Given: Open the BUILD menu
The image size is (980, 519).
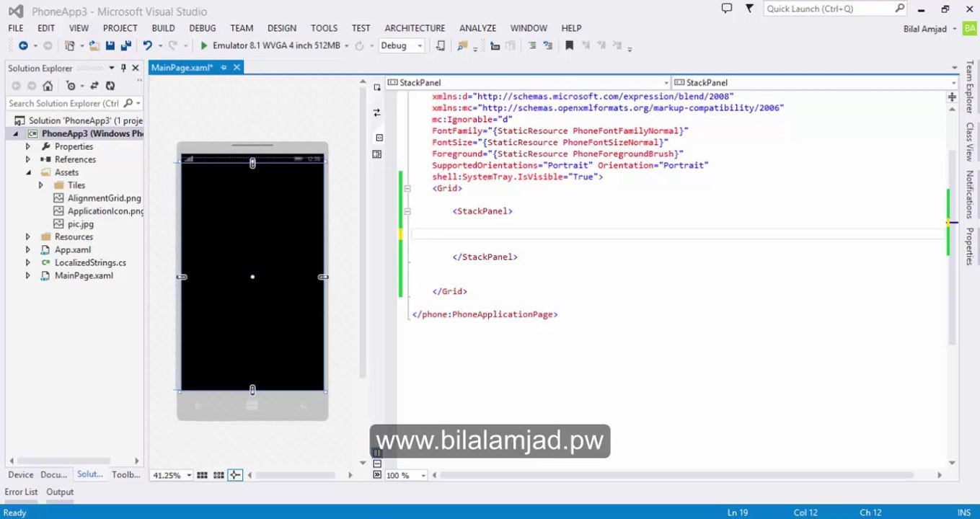Looking at the screenshot, I should click(163, 28).
